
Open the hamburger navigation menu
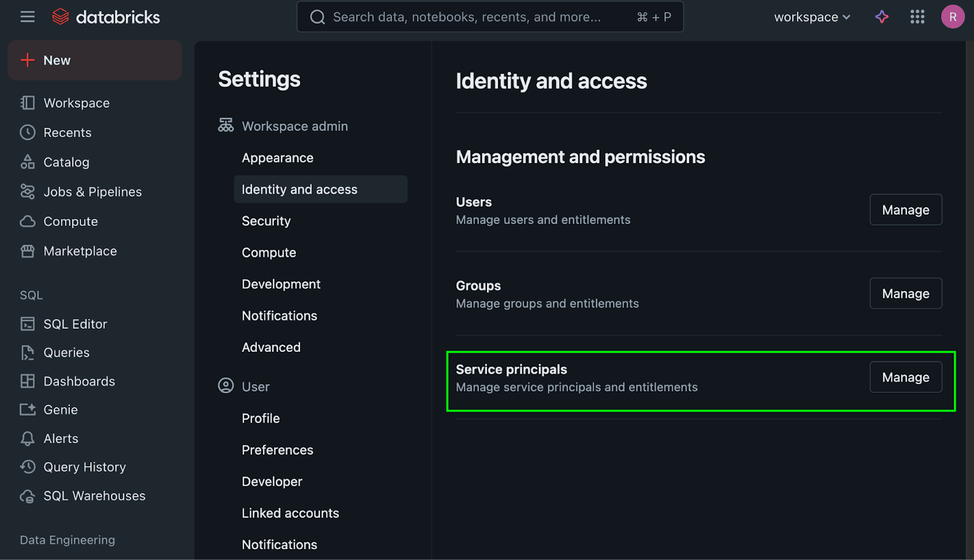(x=27, y=17)
